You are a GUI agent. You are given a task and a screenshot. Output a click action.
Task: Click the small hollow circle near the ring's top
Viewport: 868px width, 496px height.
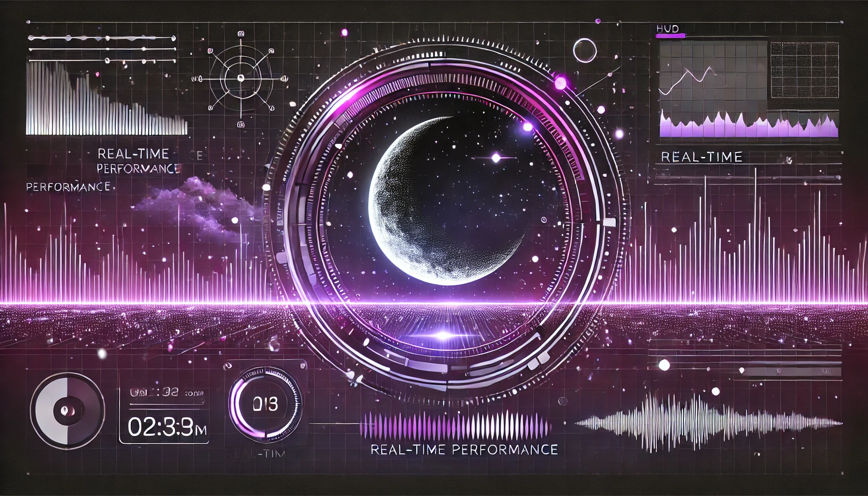pos(584,50)
